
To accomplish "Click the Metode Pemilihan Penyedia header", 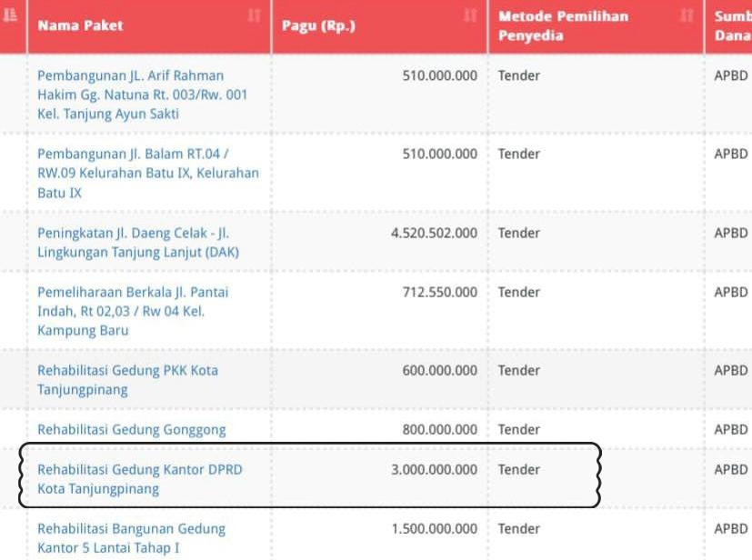I will tap(563, 25).
